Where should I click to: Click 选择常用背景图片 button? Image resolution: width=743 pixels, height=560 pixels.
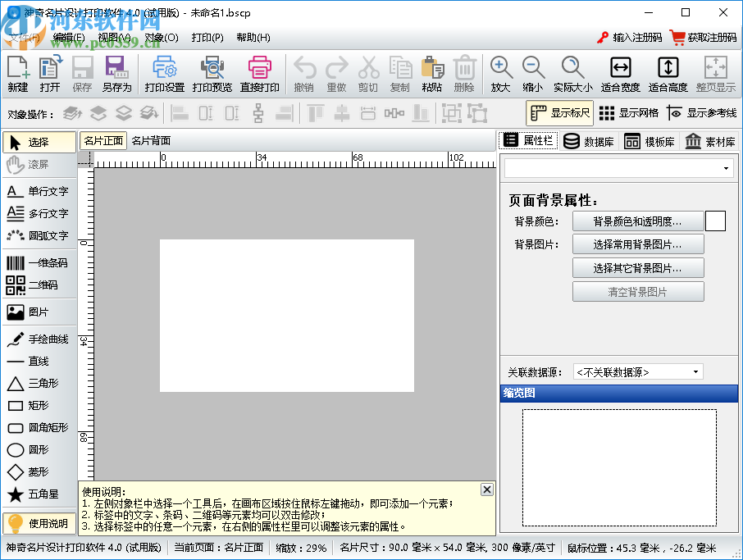(x=638, y=244)
